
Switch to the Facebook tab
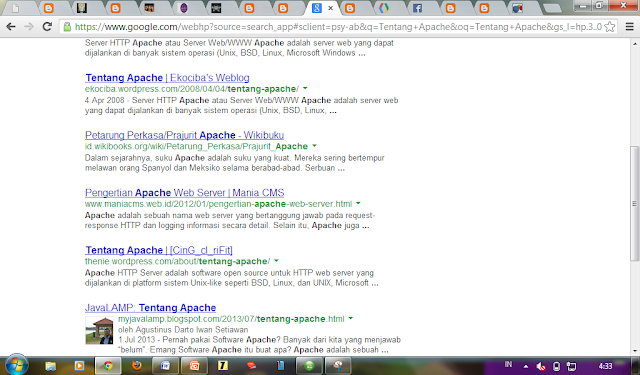tap(417, 8)
